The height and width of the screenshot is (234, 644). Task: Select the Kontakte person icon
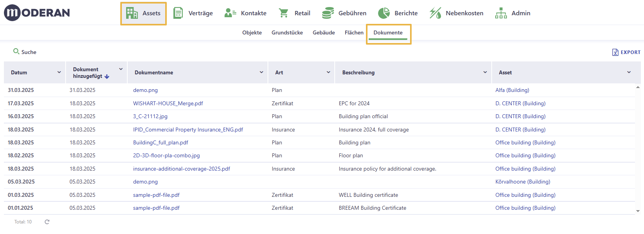pos(230,13)
